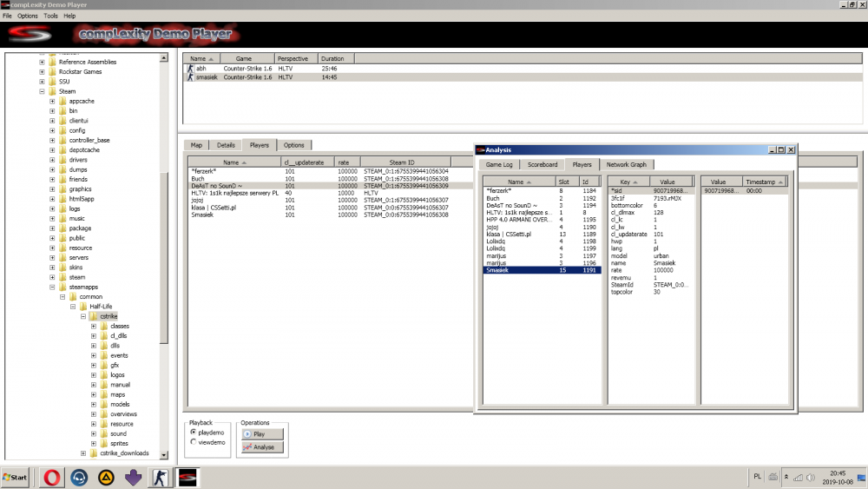Open the Help menu
Screen dimensions: 868x489
click(x=69, y=16)
